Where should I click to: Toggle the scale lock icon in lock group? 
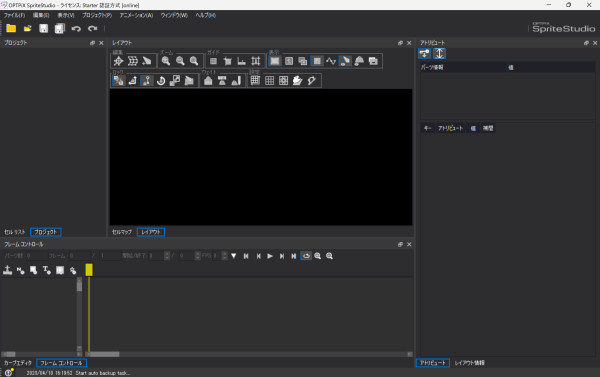point(175,80)
